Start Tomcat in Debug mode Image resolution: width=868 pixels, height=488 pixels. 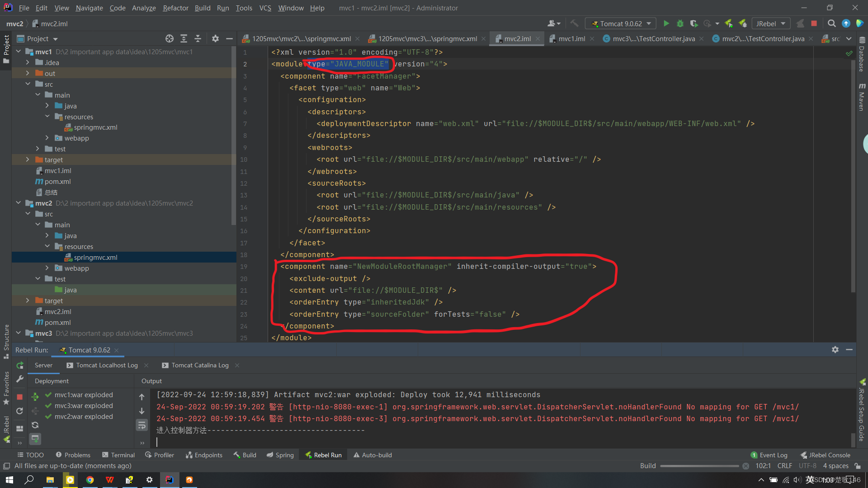tap(680, 23)
